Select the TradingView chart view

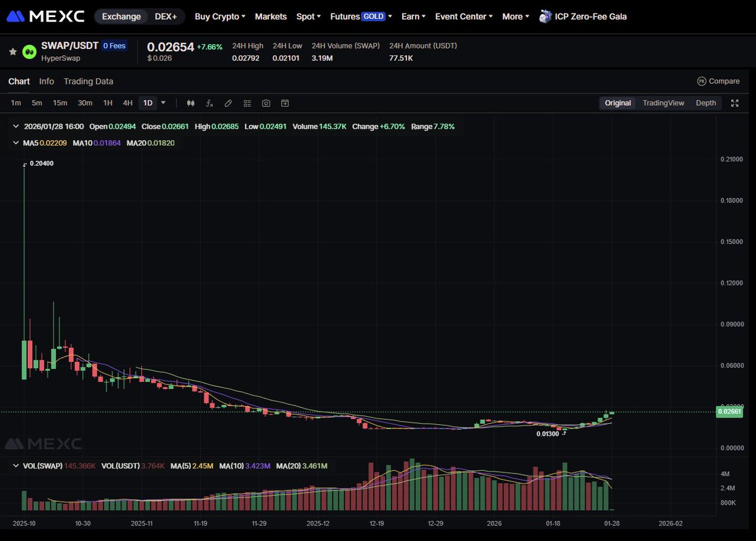663,103
